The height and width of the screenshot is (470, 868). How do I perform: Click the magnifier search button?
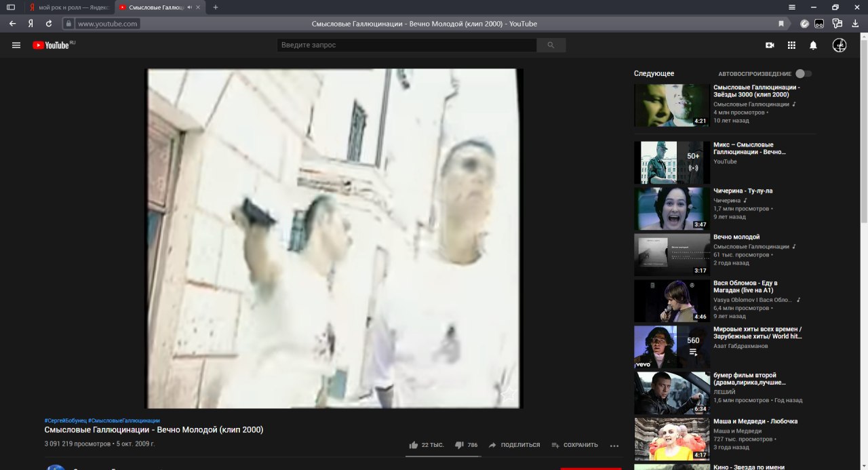(551, 45)
